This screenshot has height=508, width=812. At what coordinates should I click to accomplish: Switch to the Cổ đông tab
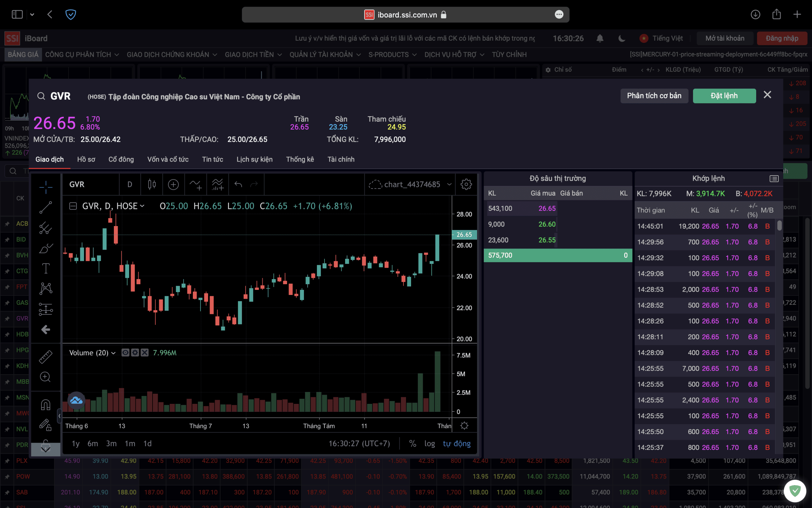121,159
